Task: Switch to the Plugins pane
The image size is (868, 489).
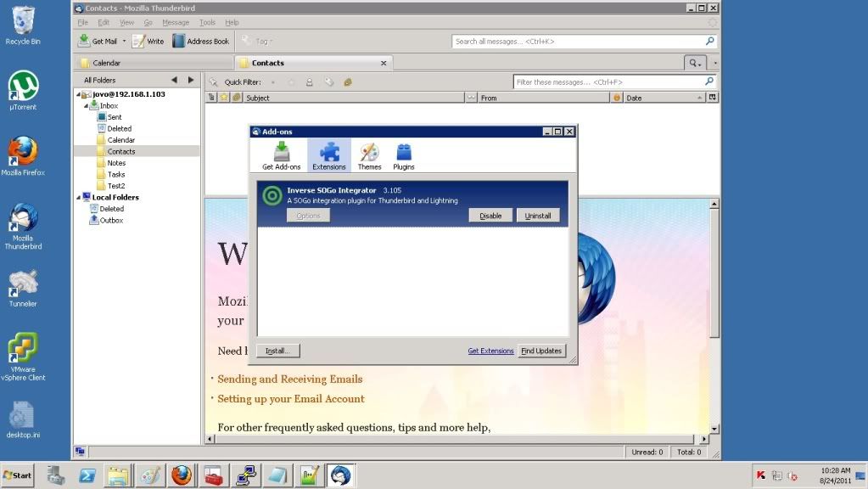Action: pyautogui.click(x=403, y=155)
